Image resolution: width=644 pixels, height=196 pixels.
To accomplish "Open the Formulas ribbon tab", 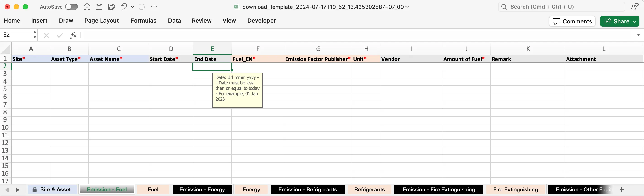I will point(143,21).
